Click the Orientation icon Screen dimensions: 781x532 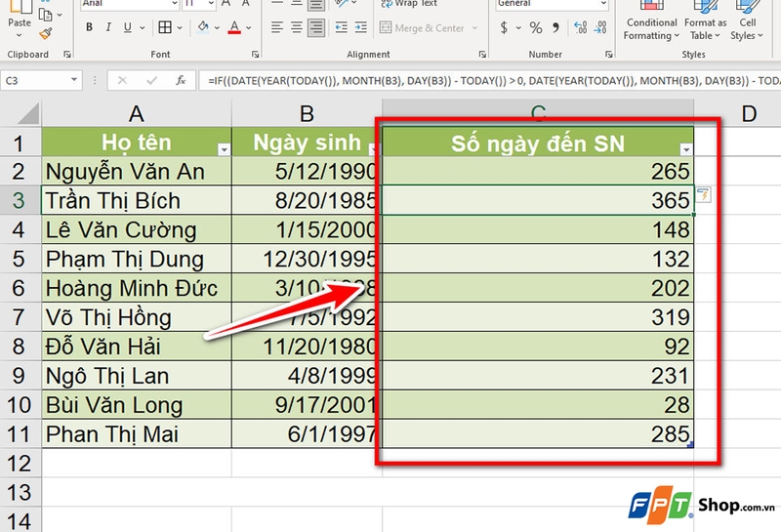(x=341, y=4)
